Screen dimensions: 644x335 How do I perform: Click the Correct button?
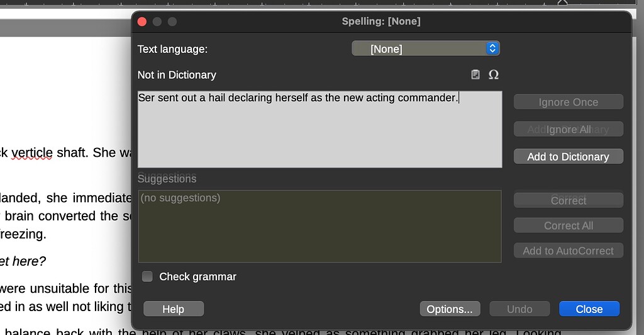569,200
